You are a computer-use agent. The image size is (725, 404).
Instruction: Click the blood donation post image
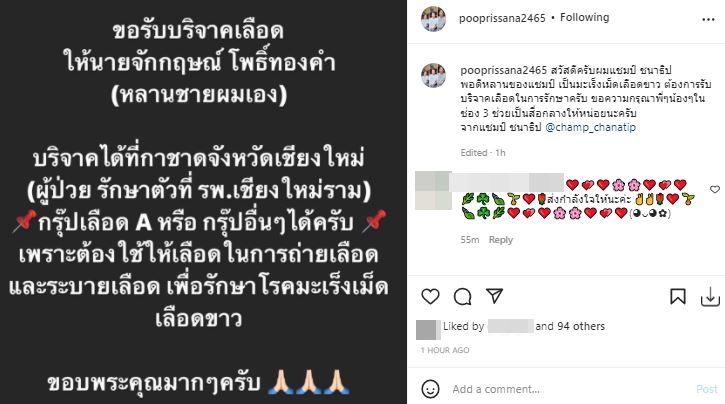coord(203,202)
